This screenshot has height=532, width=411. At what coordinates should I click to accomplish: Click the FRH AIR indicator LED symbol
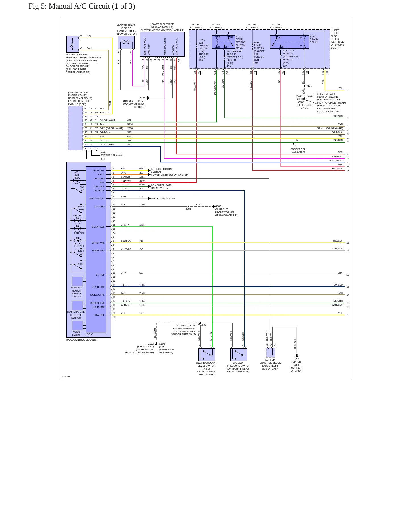click(77, 241)
